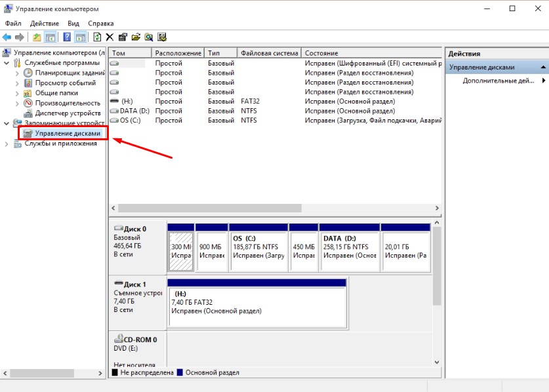Open the Справка menu
Image resolution: width=549 pixels, height=392 pixels.
[x=100, y=24]
